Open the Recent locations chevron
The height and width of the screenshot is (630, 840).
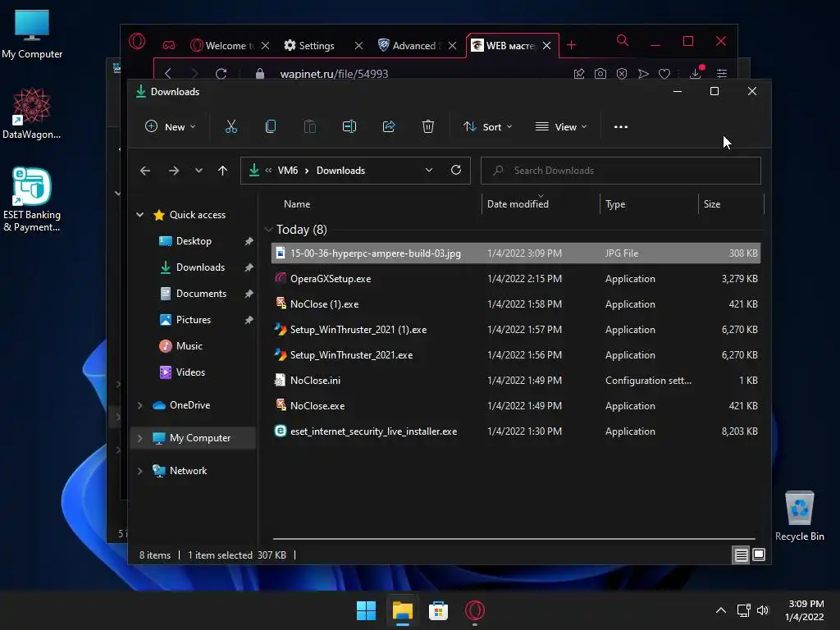tap(199, 171)
